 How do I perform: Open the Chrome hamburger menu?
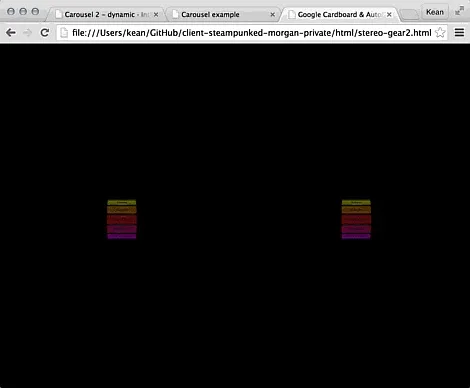[459, 33]
